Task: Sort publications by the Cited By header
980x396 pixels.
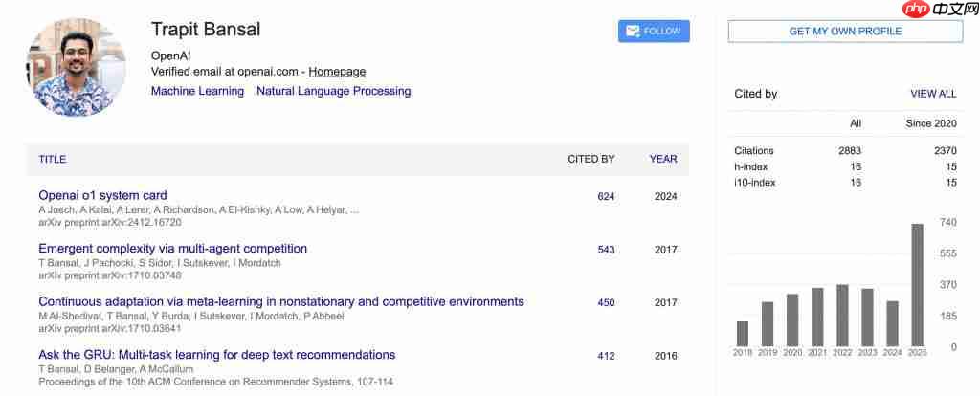Action: (x=590, y=160)
